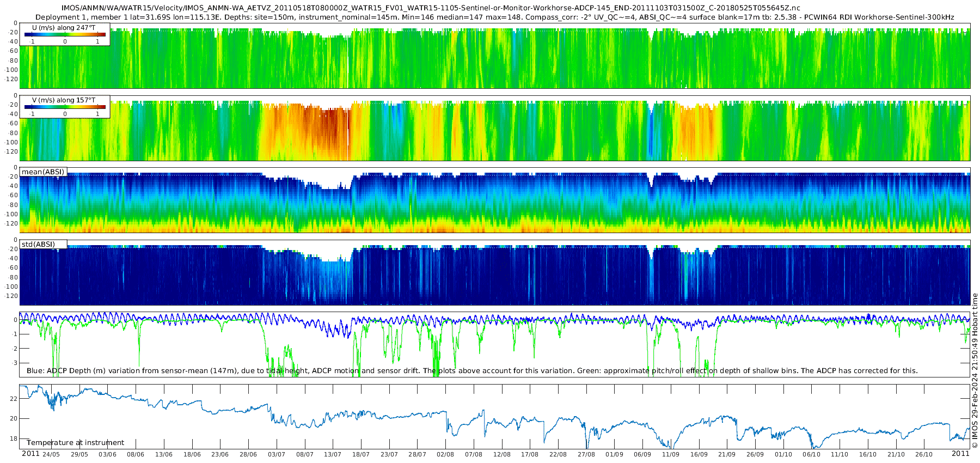Click the blue/green ADCP depth variation caption
The width and height of the screenshot is (980, 463).
pos(472,370)
